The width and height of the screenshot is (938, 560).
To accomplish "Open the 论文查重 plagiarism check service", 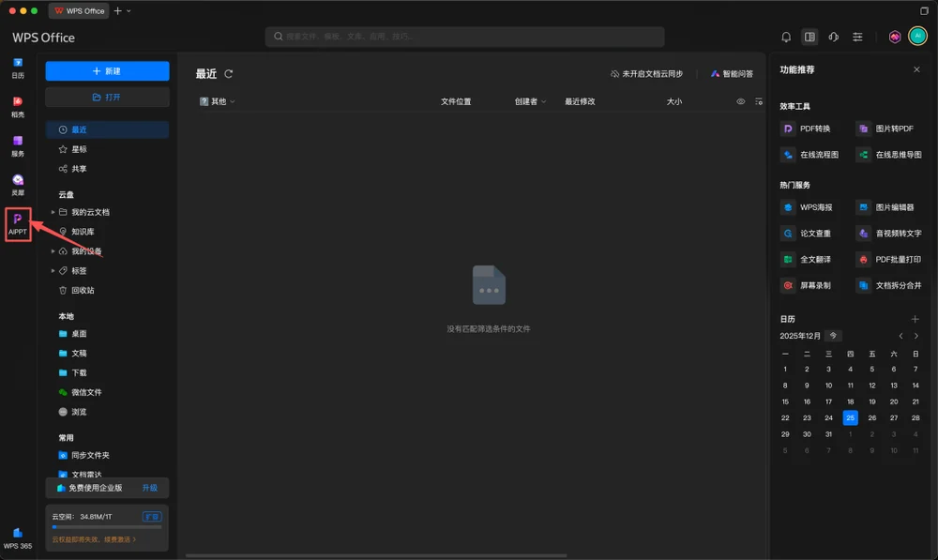I will point(807,234).
